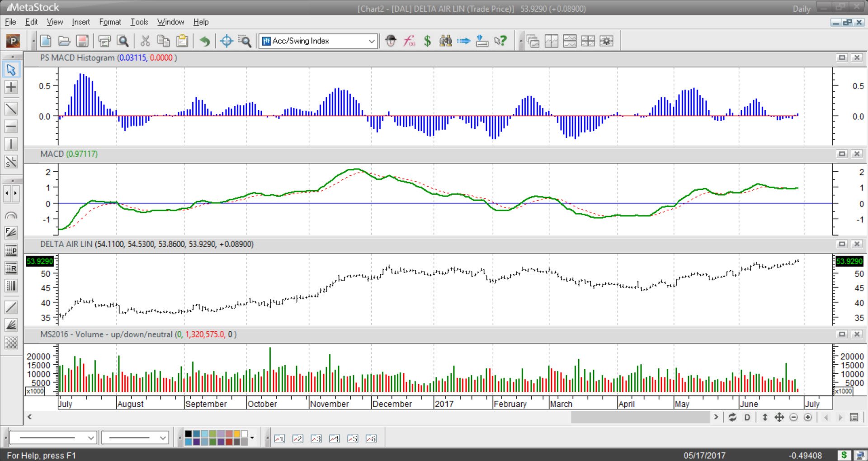Viewport: 868px width, 461px height.
Task: Switch to chart layout 3 button
Action: [x=316, y=438]
